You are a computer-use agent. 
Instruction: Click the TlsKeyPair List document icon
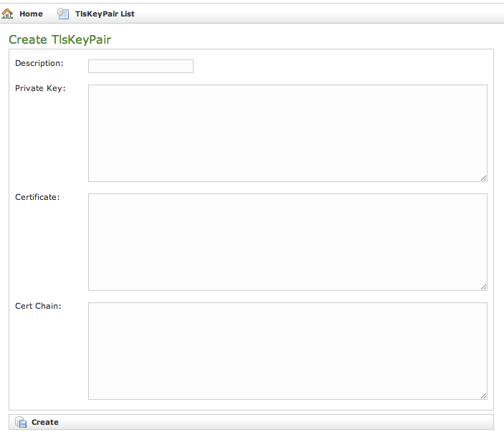[63, 14]
